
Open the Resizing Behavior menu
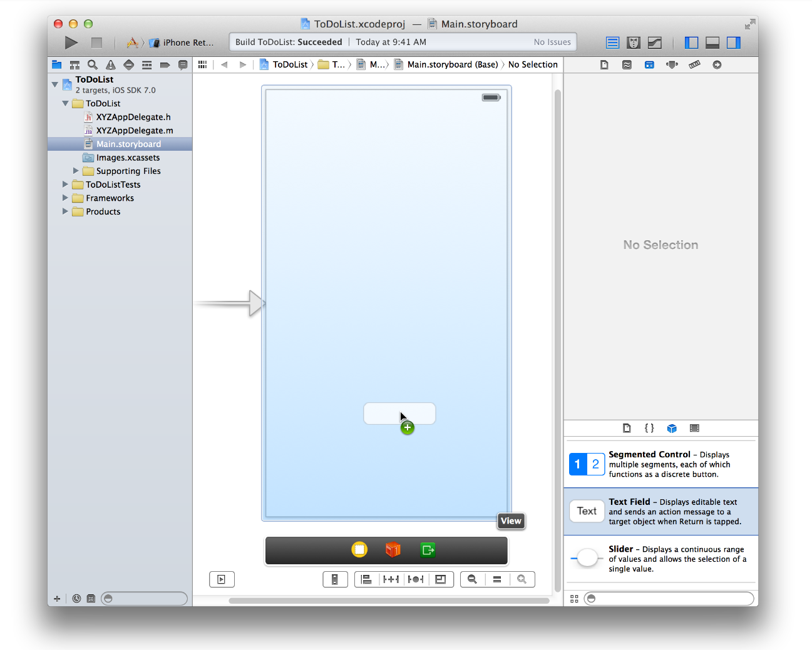coord(441,579)
